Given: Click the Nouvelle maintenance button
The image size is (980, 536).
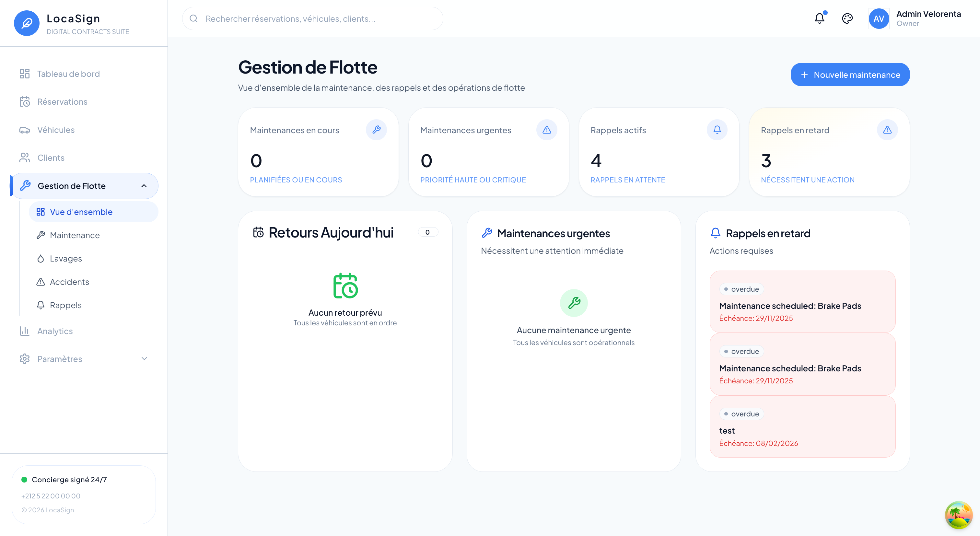Looking at the screenshot, I should [x=850, y=74].
